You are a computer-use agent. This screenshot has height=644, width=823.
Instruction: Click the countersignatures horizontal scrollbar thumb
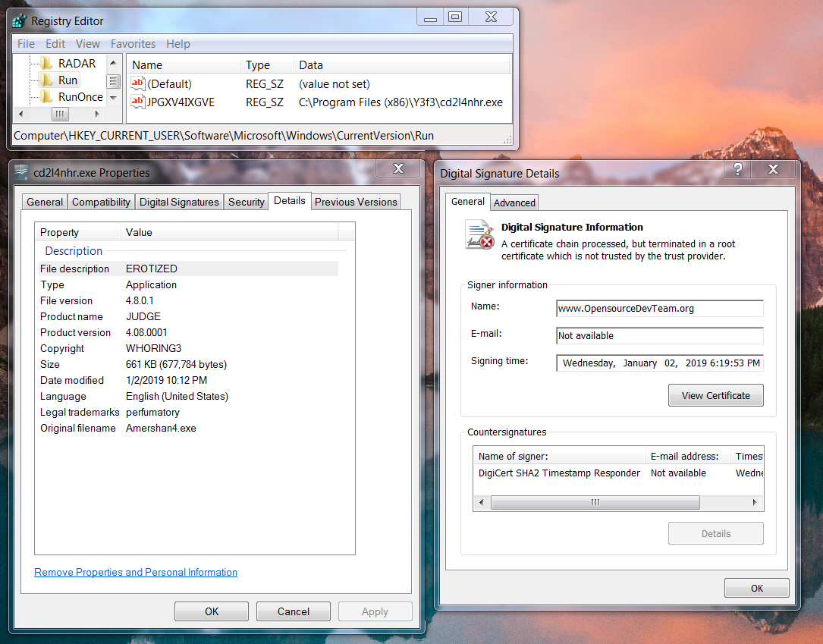(x=595, y=502)
